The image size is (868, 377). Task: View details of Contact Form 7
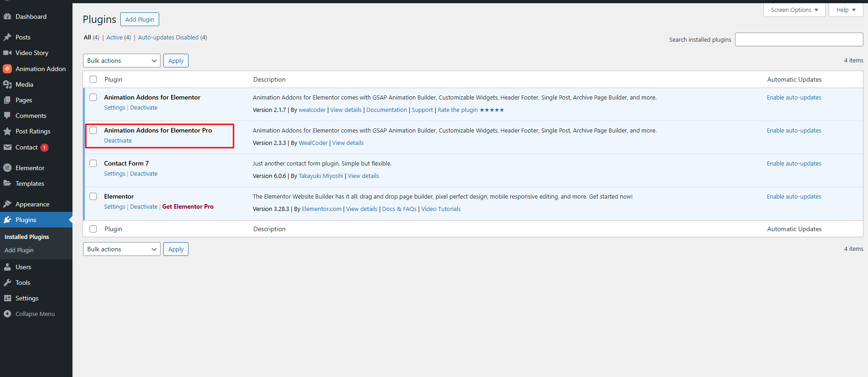pos(363,176)
